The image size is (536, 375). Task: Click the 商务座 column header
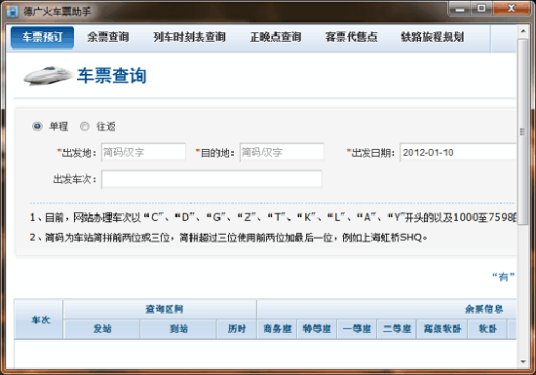click(277, 329)
